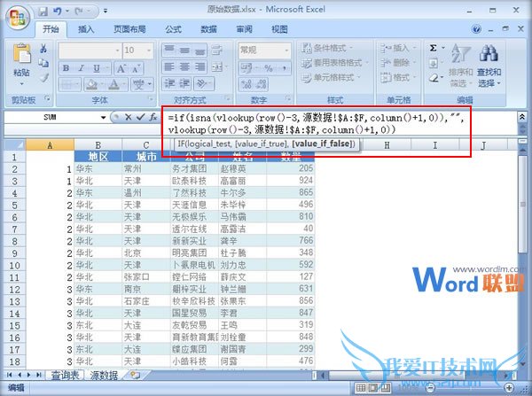Toggle Underline formatting
Screen dimensions: 532x396
(x=97, y=68)
